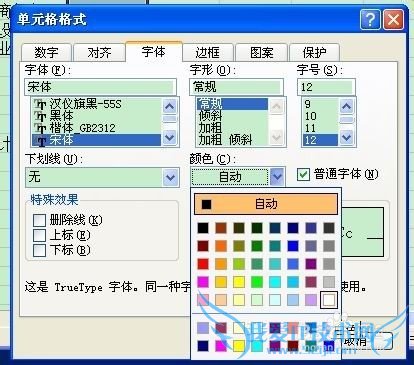Pick the light gray 25% swatch
Image resolution: width=414 pixels, height=365 pixels.
(x=329, y=282)
